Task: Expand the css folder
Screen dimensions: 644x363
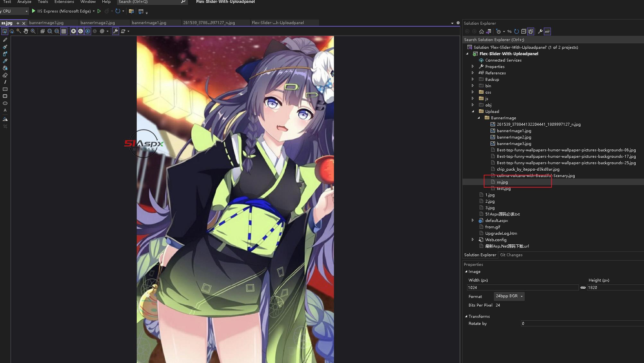Action: tap(473, 92)
